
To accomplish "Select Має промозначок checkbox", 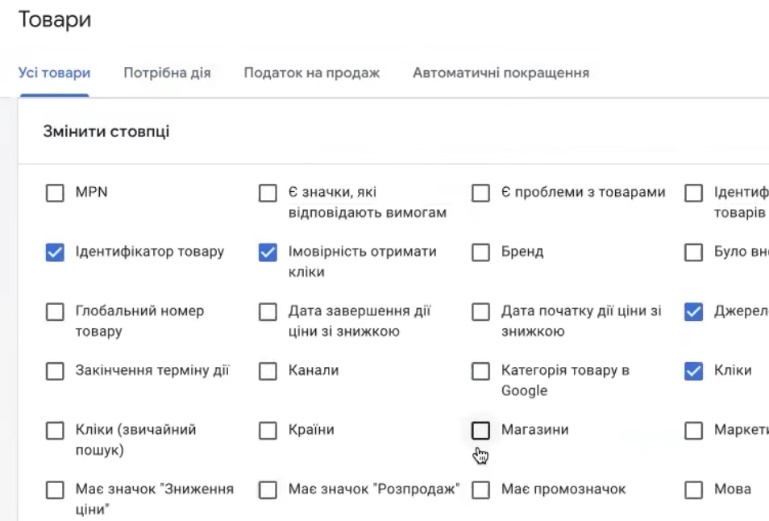I will point(481,490).
